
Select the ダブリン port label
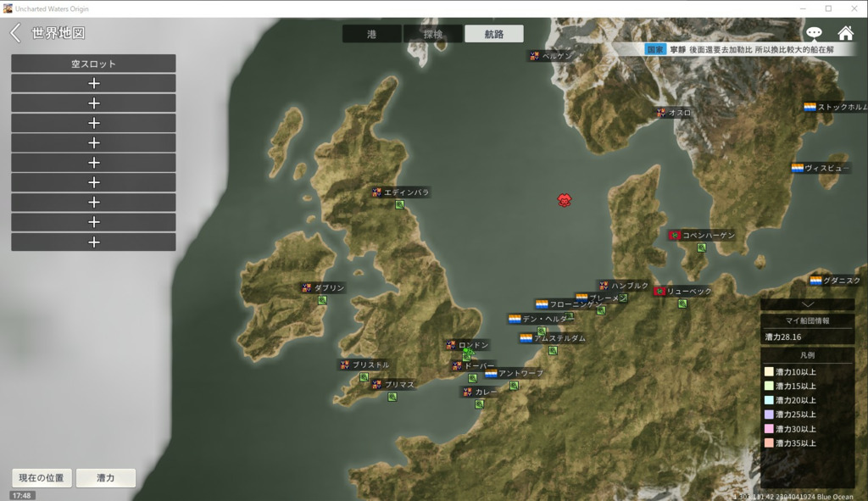pos(330,288)
